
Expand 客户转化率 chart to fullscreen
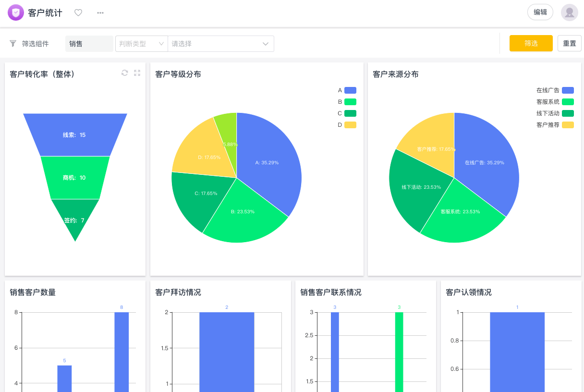pos(137,73)
